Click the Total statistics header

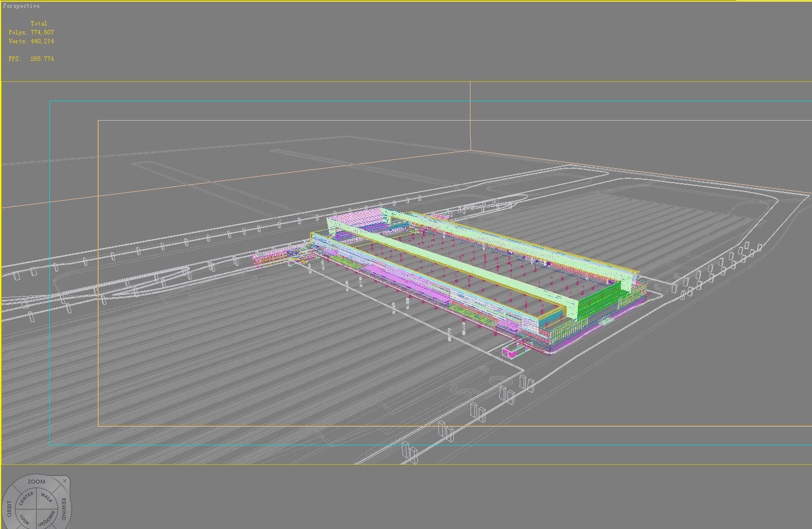(x=39, y=23)
